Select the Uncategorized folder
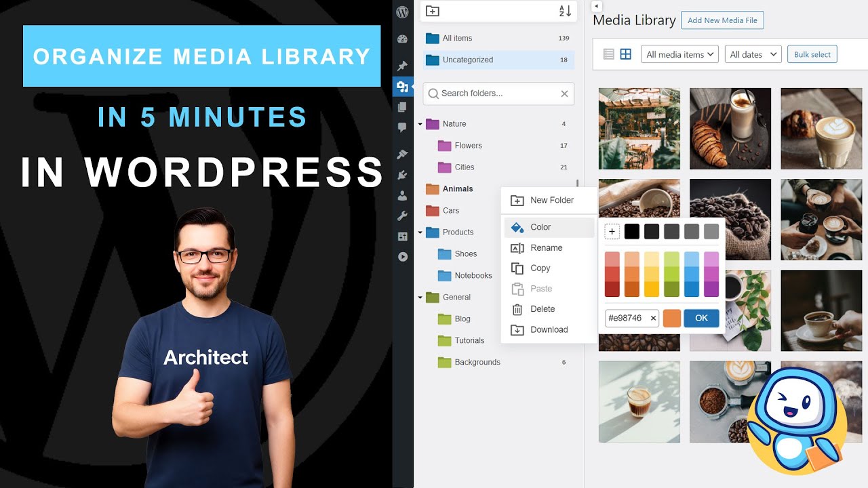 point(498,60)
